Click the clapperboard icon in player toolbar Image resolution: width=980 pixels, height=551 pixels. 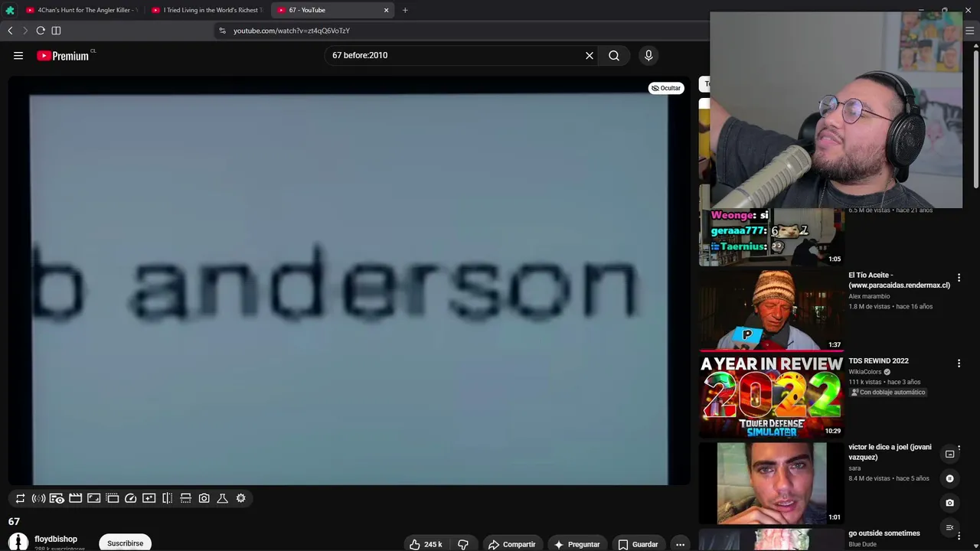(75, 498)
